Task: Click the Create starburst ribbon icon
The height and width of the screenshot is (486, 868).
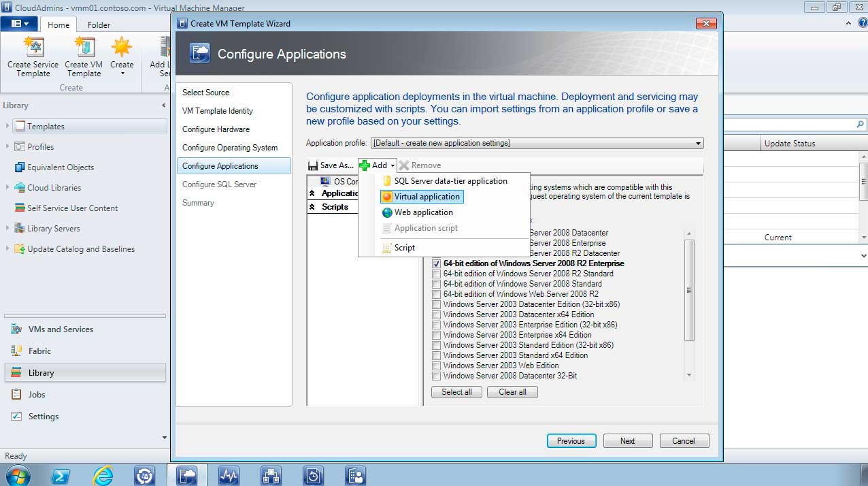Action: [x=122, y=47]
